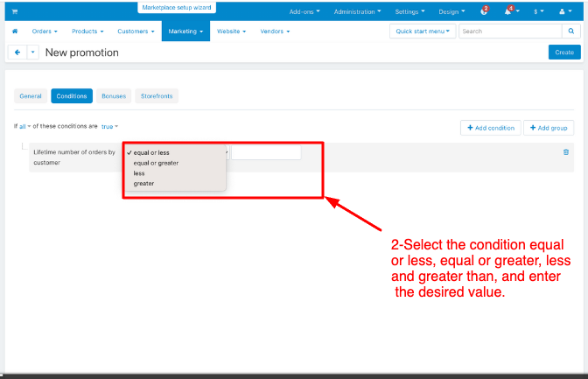Open the 'true' value dropdown
The image size is (588, 379).
click(109, 126)
